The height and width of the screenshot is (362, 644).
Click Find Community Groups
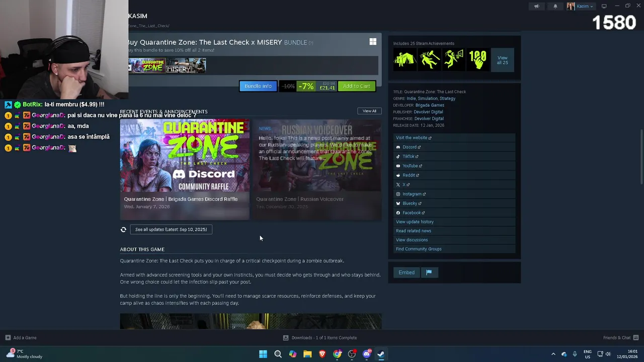pos(419,249)
